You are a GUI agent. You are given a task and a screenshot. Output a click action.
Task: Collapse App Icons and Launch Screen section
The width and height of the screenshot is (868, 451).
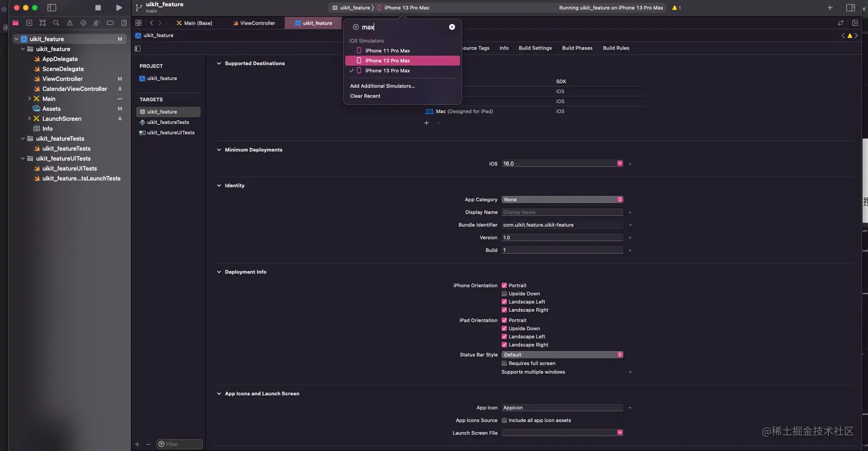pyautogui.click(x=219, y=394)
